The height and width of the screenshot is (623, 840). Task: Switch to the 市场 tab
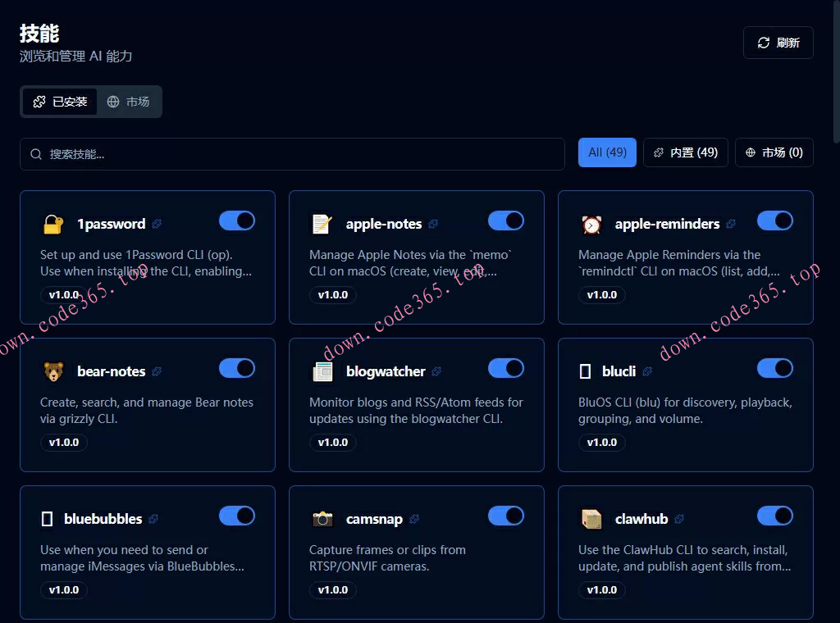click(128, 102)
